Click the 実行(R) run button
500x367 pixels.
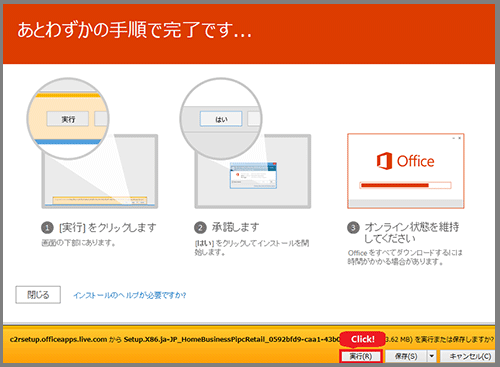(361, 356)
